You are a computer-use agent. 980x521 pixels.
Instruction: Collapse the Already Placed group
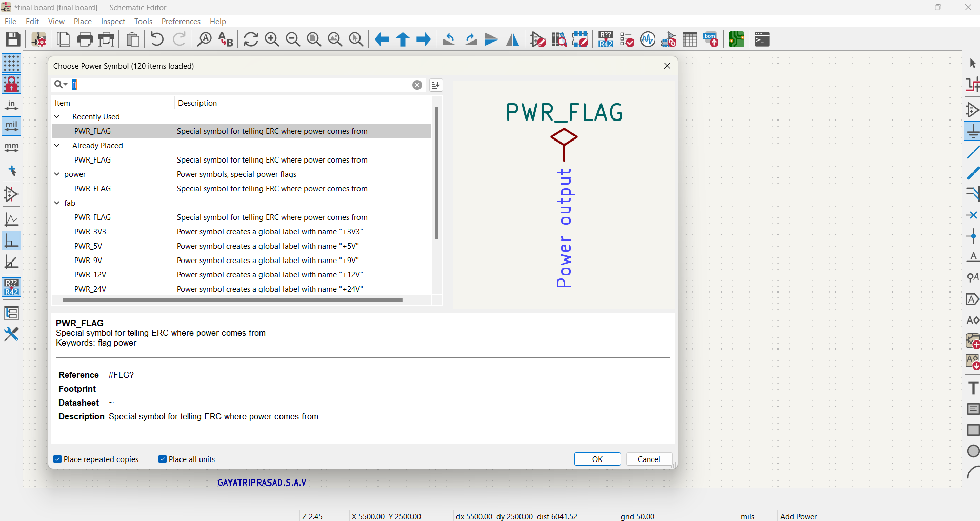(57, 146)
